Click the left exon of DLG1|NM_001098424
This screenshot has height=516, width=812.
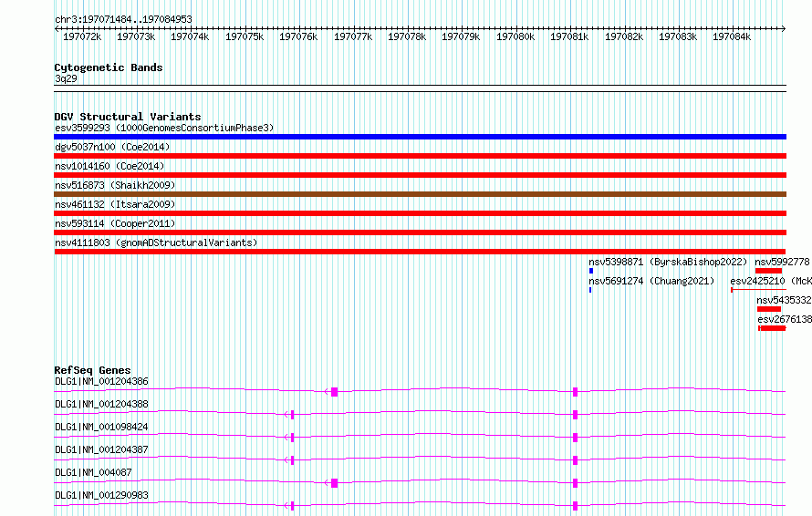(293, 438)
